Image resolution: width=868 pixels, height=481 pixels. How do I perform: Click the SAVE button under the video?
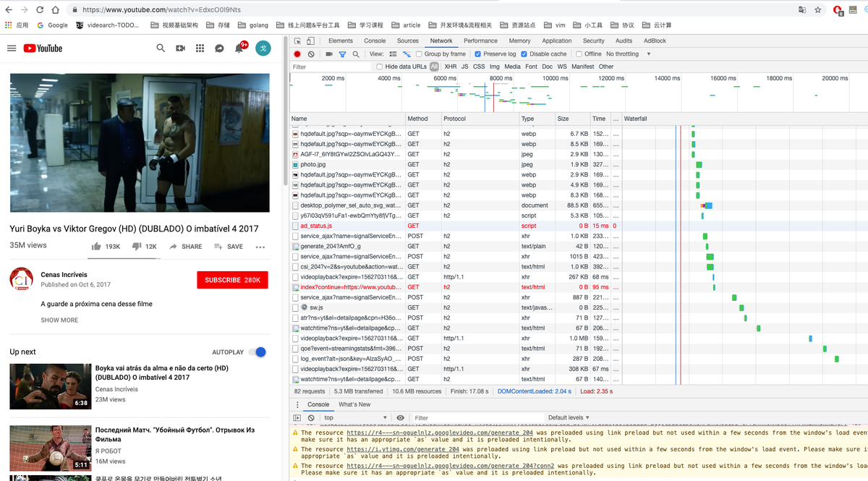point(229,247)
